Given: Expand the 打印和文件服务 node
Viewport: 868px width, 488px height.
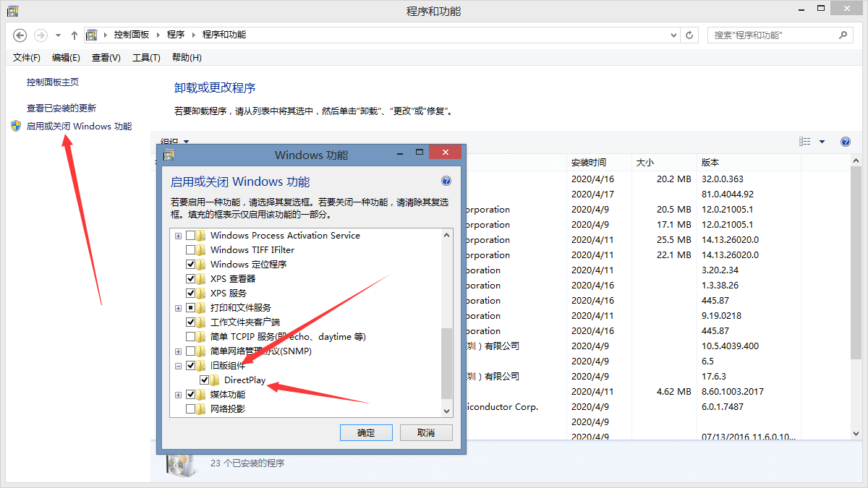Looking at the screenshot, I should tap(178, 308).
